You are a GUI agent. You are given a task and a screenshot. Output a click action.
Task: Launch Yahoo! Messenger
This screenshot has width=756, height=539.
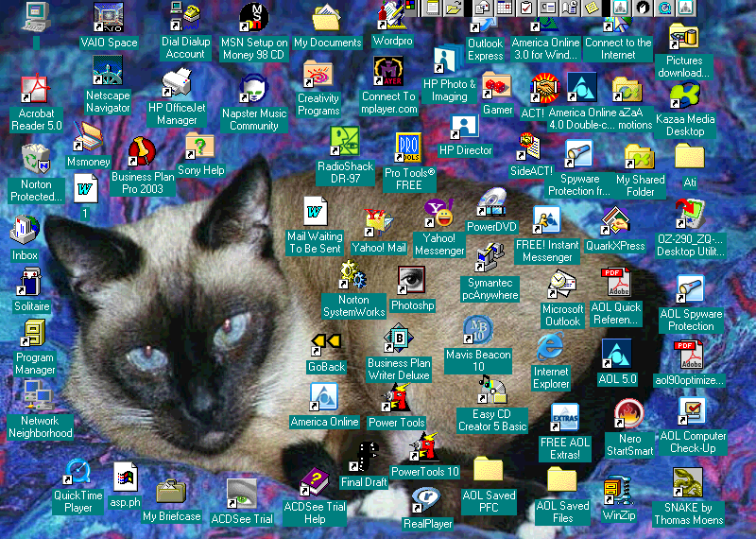tap(438, 214)
